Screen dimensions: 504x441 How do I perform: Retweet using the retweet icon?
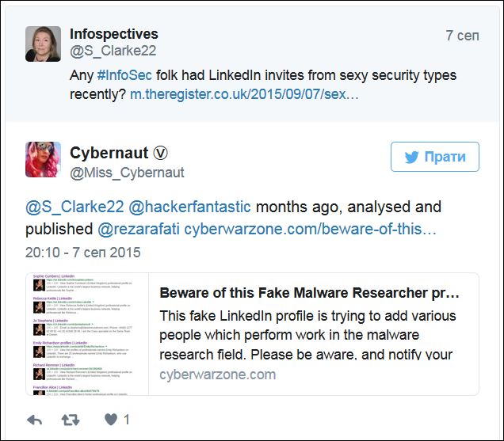point(71,419)
